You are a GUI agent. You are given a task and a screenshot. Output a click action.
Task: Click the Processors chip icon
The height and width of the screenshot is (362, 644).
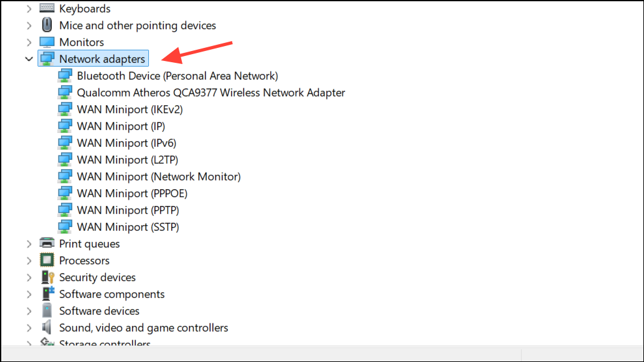pos(47,261)
